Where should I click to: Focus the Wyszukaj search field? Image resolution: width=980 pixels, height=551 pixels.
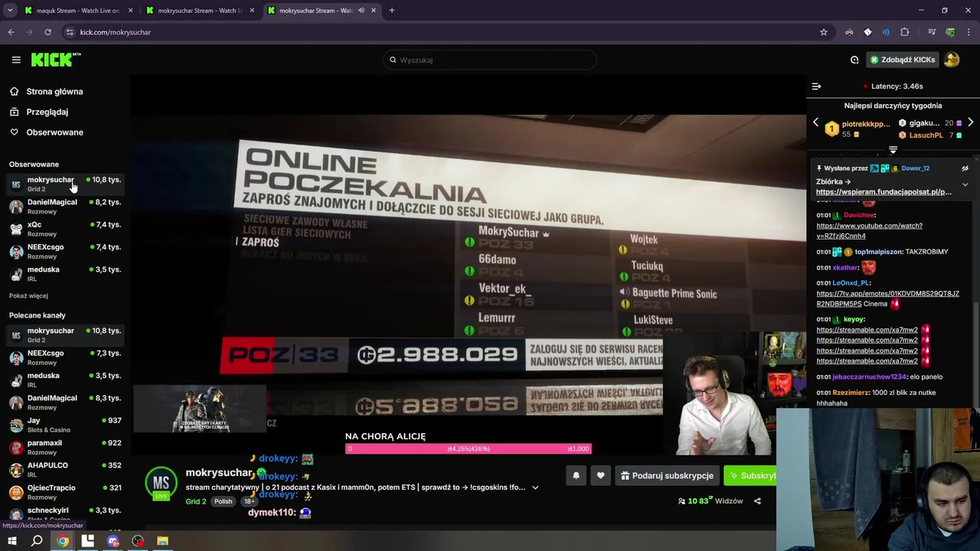click(490, 60)
